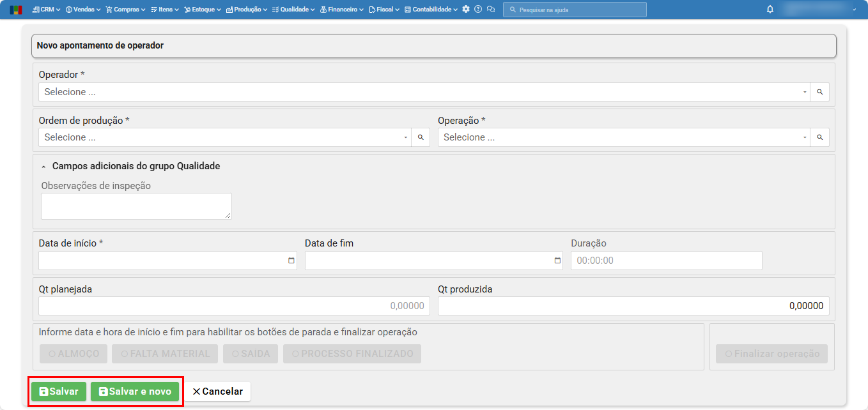Click the Novo apontamento de operador title

100,46
